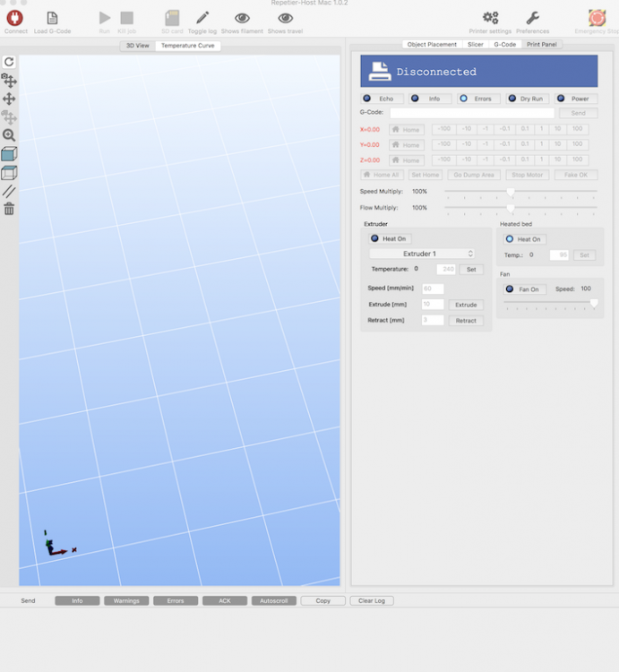
Task: Select the zoom magnifier tool
Action: coord(9,135)
